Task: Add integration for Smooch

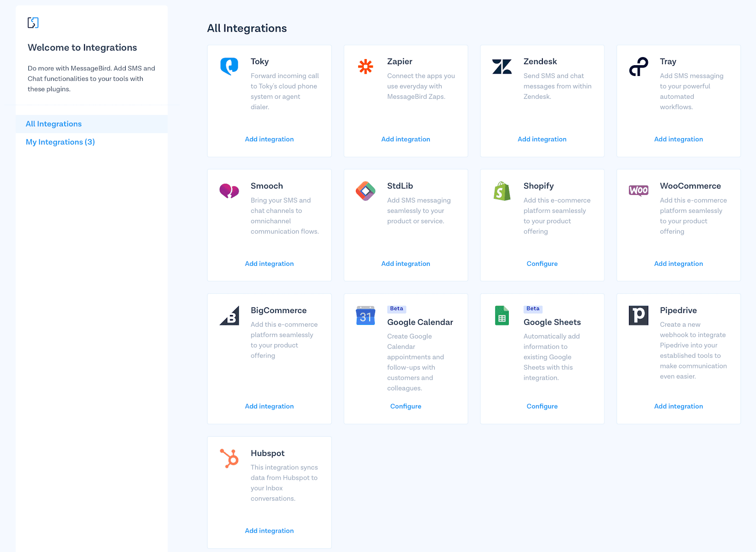Action: tap(269, 264)
